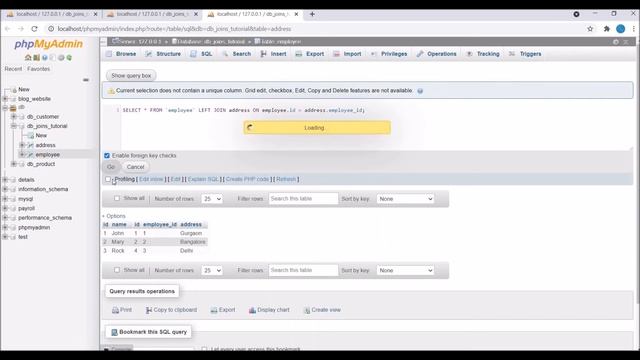Click Export icon under Query results operations
640x360 pixels.
coord(214,310)
